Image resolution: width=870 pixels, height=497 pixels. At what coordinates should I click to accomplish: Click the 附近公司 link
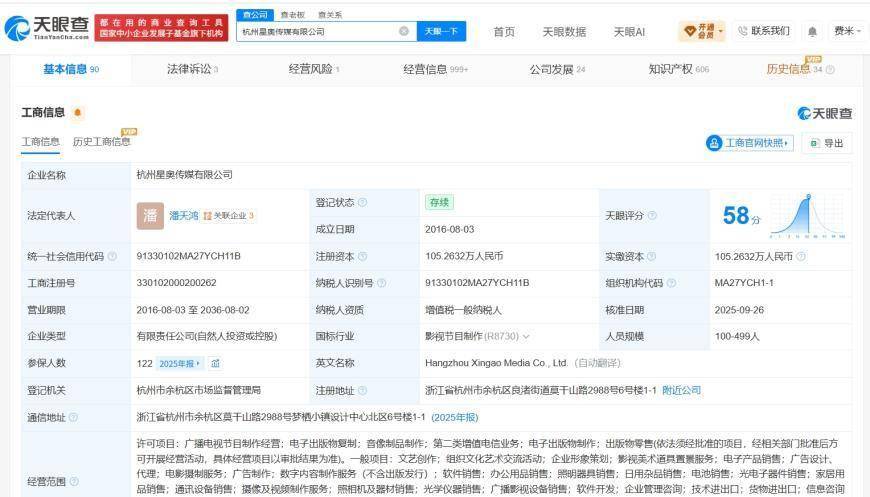[681, 390]
